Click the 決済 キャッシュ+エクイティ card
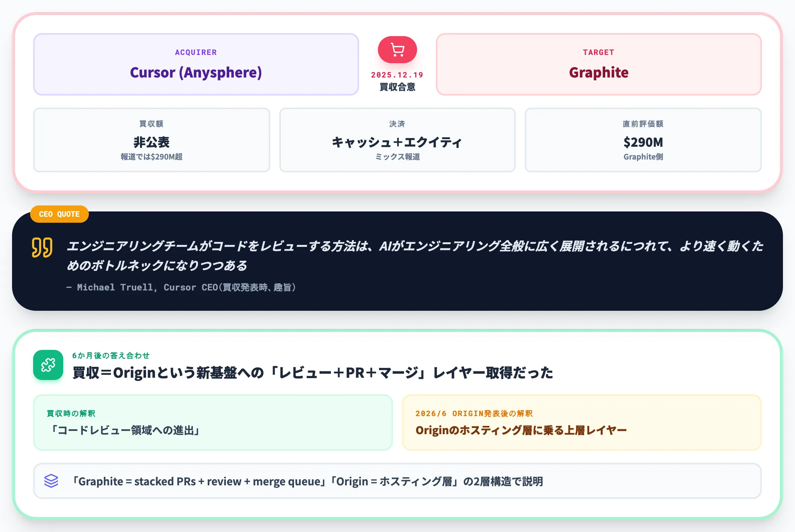 pyautogui.click(x=397, y=140)
